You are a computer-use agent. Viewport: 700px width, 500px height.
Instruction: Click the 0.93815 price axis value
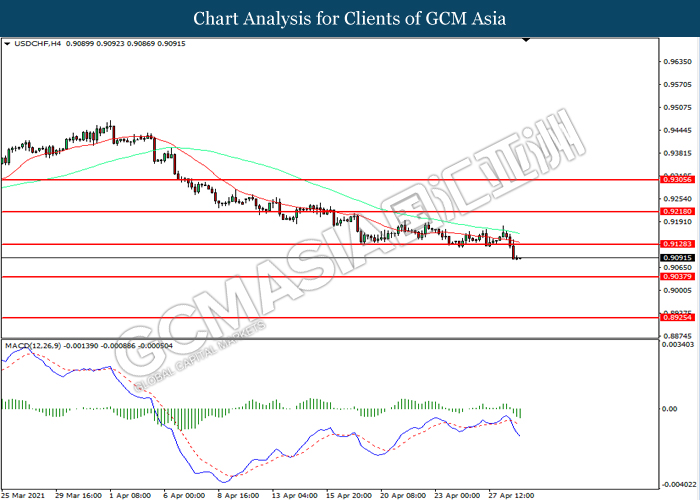point(677,153)
